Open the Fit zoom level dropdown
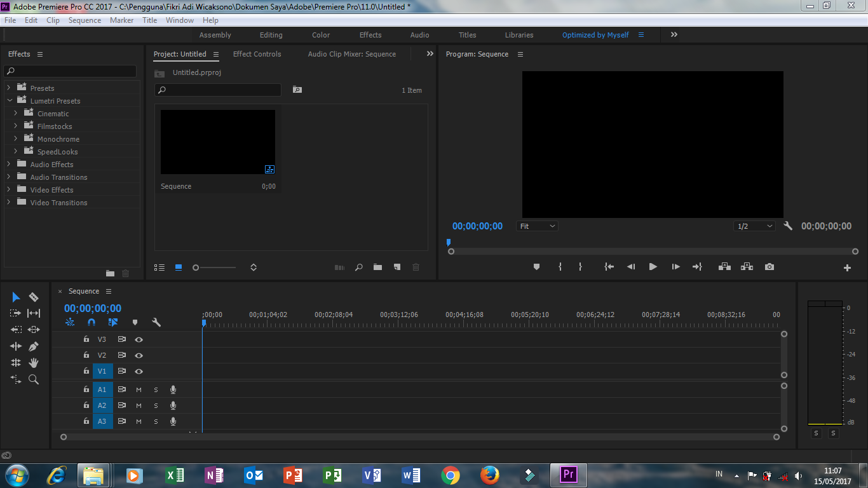The height and width of the screenshot is (488, 868). (537, 226)
